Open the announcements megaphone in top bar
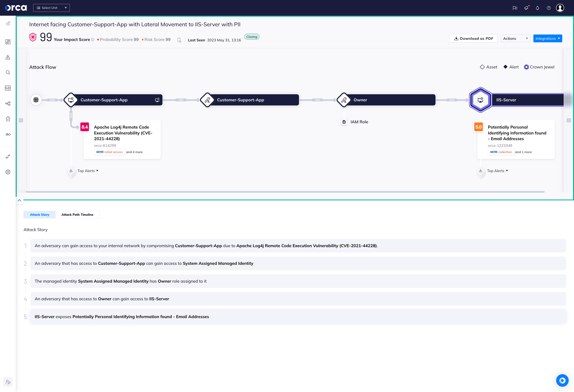 526,8
